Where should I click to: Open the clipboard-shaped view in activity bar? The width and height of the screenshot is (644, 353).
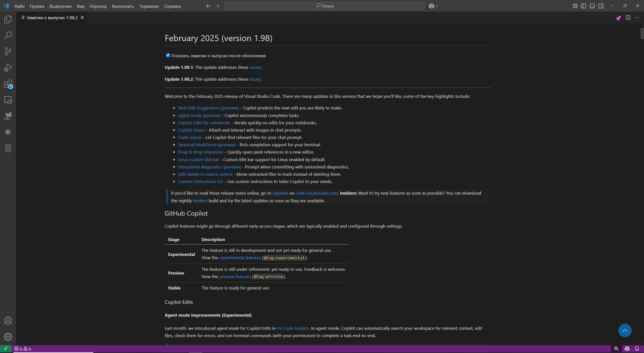tap(8, 148)
